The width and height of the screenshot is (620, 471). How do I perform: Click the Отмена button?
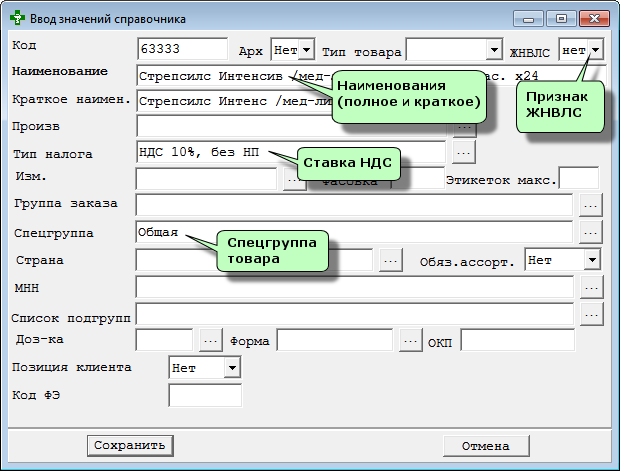(486, 446)
